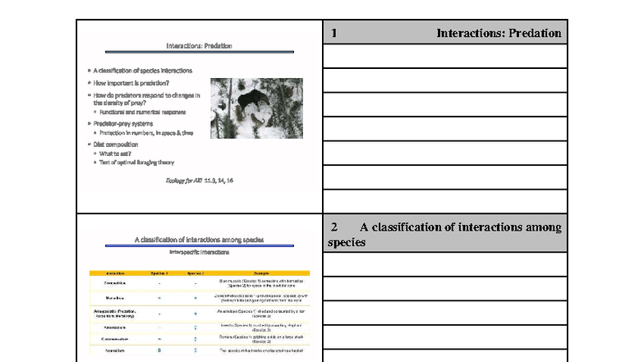Click the 'Amensalism' table row label
This screenshot has height=362, width=644.
pyautogui.click(x=115, y=328)
